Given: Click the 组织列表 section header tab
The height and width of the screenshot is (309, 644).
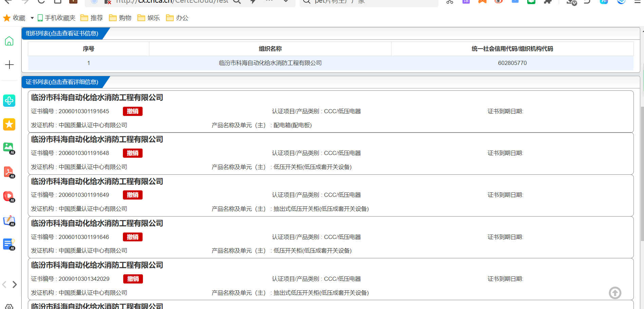Looking at the screenshot, I should tap(62, 33).
